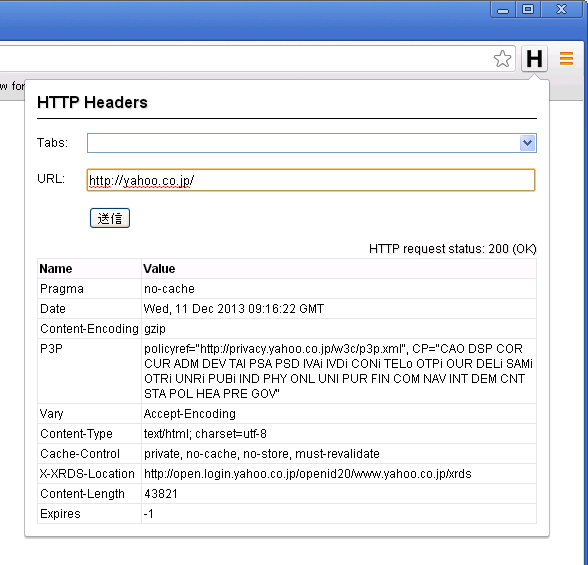Viewport: 588px width, 565px height.
Task: Click the HTTP request status text
Action: click(x=453, y=249)
